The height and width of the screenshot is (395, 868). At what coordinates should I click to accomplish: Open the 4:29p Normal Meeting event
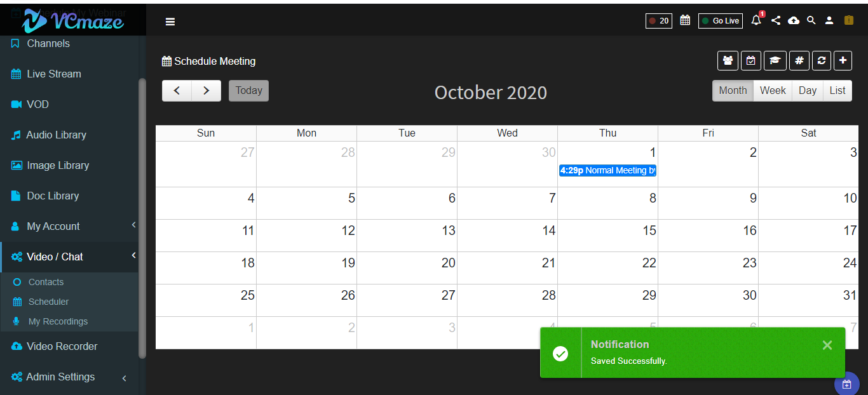607,170
